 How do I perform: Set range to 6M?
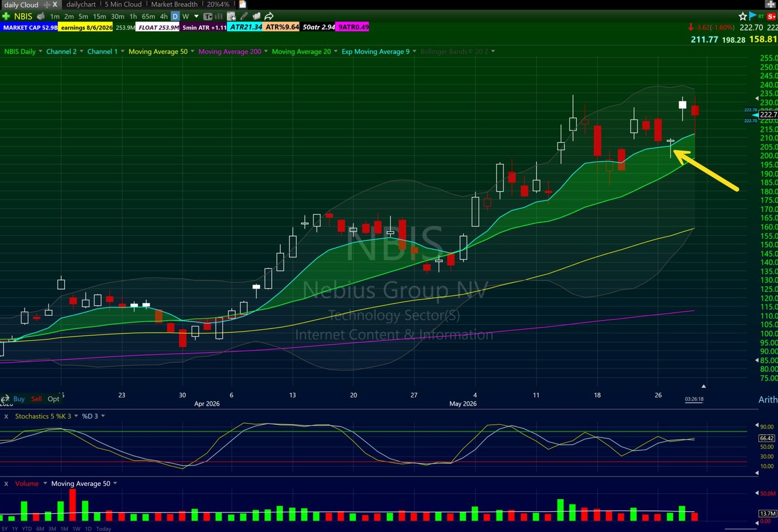point(40,529)
